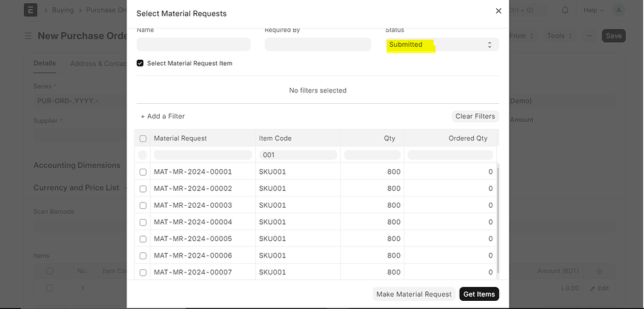Viewport: 644px width, 309px height.
Task: Click the Get Items button
Action: pyautogui.click(x=479, y=294)
